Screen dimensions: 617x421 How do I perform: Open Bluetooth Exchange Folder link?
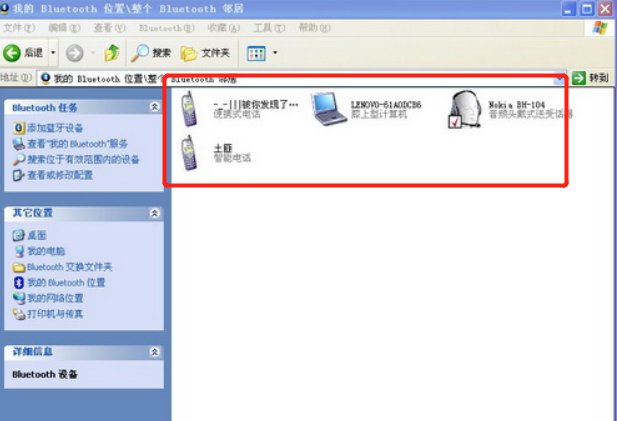[70, 267]
